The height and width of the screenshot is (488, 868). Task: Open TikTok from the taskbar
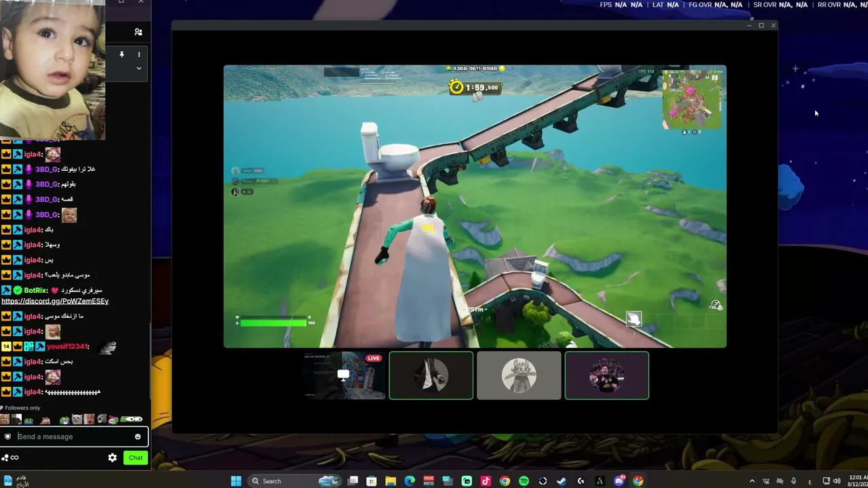coord(486,481)
